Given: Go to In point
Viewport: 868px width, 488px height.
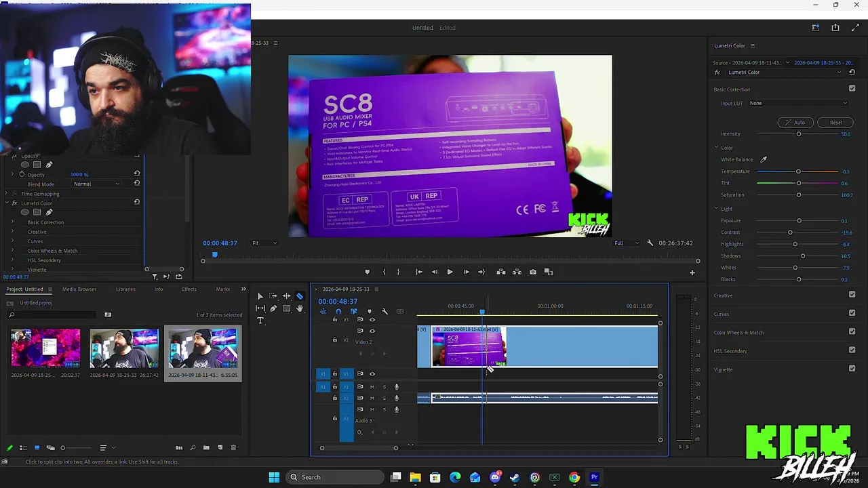Looking at the screenshot, I should 418,272.
